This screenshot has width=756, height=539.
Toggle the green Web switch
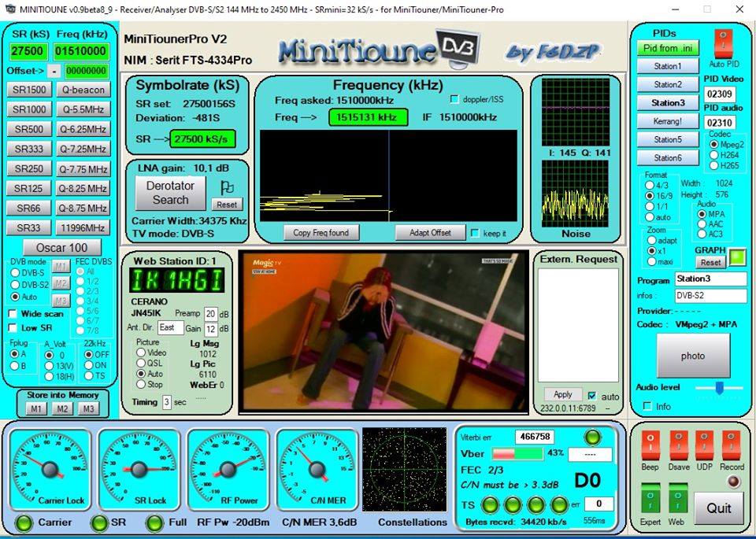[677, 500]
